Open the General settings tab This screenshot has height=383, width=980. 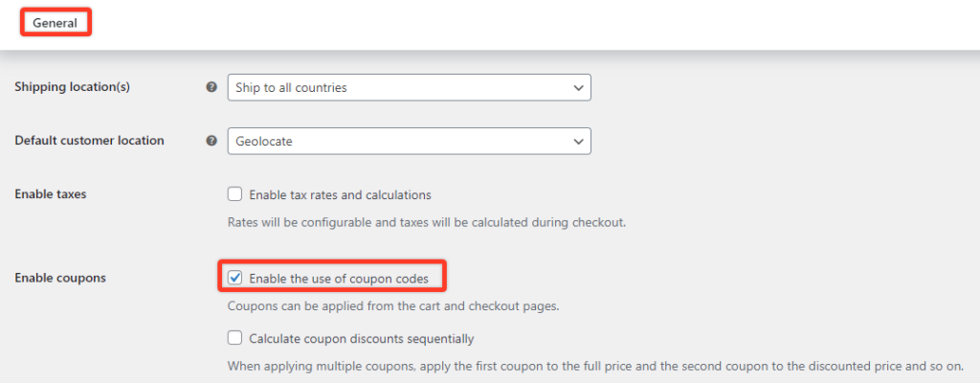coord(55,22)
